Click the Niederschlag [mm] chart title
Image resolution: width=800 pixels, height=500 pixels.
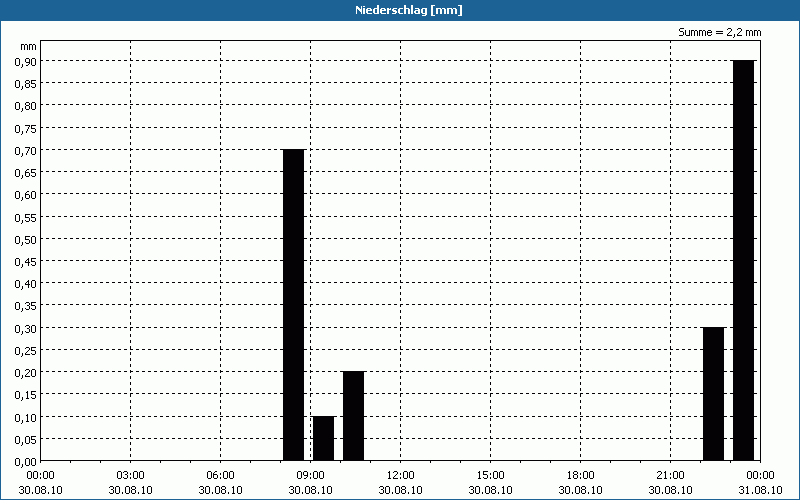409,10
